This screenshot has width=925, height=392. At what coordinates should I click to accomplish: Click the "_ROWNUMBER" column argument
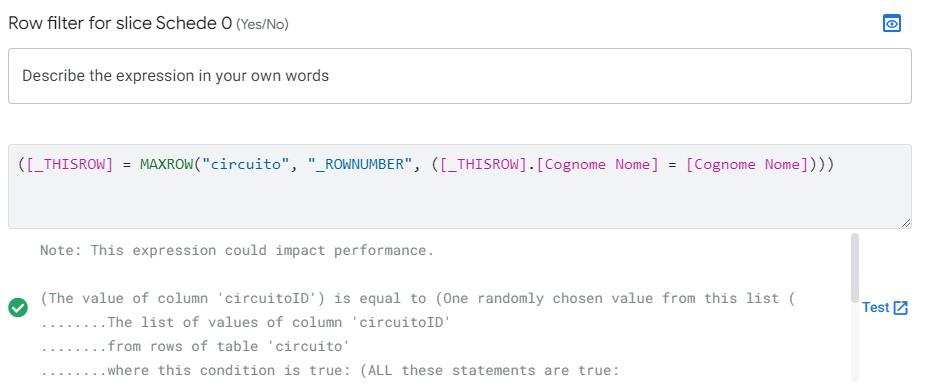[359, 164]
